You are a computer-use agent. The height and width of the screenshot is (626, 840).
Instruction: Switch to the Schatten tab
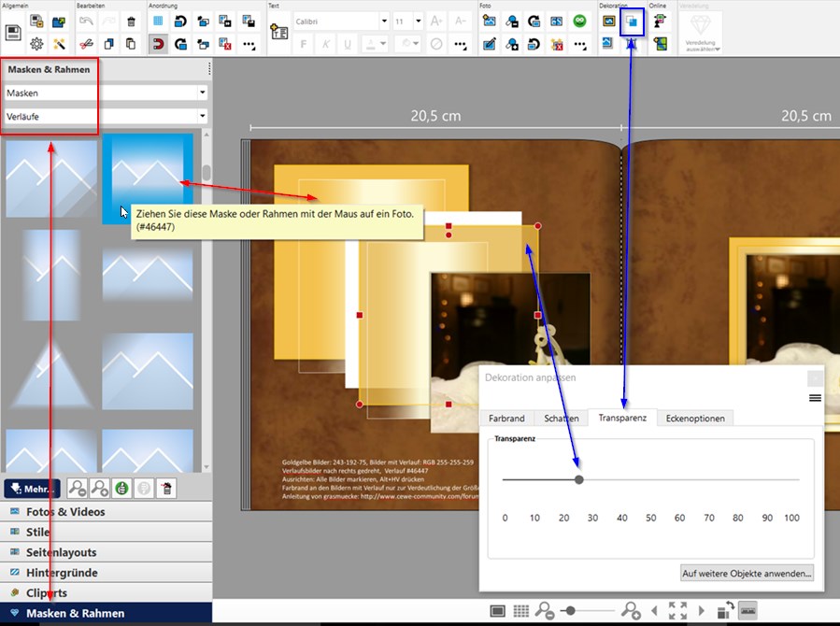click(562, 419)
